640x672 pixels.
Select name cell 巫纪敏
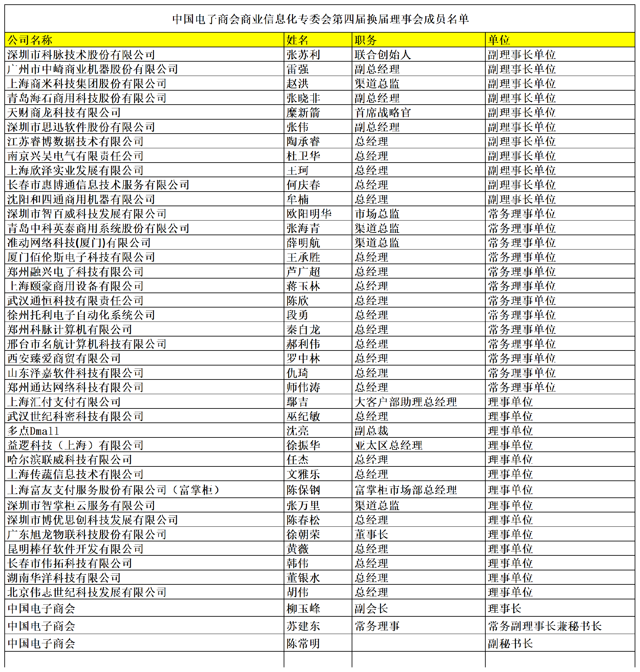pos(318,416)
